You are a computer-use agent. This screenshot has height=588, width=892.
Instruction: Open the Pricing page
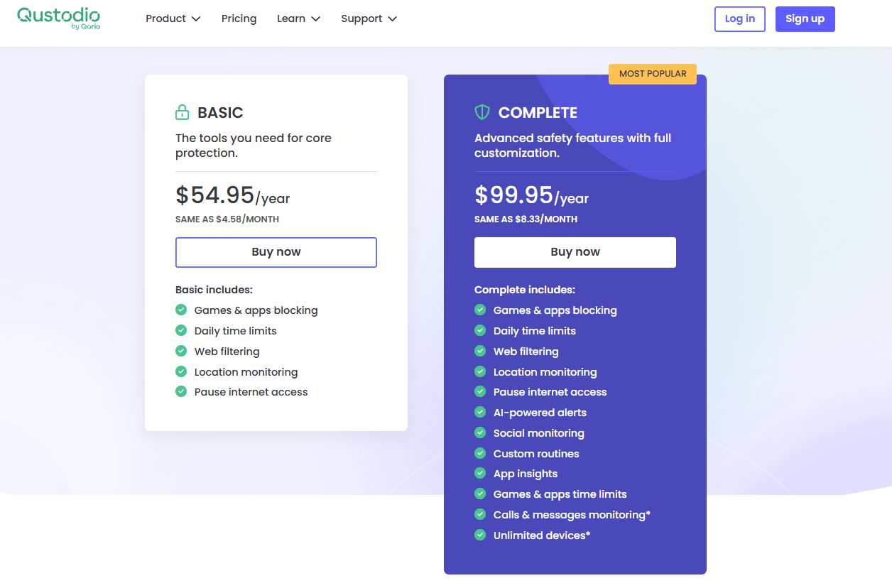(x=239, y=18)
